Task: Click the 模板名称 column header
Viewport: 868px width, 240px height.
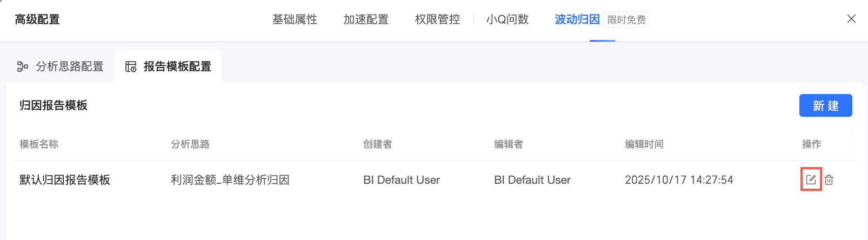Action: 39,144
